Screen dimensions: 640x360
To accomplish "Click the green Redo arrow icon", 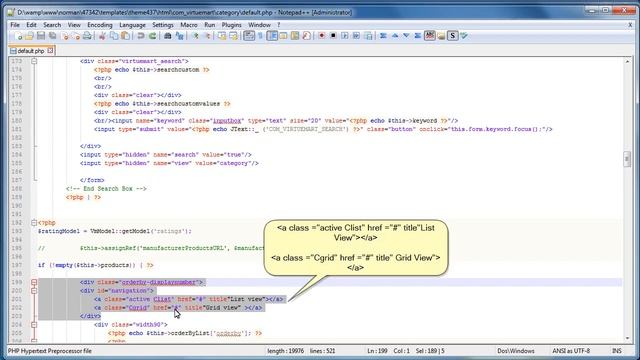I will click(152, 36).
